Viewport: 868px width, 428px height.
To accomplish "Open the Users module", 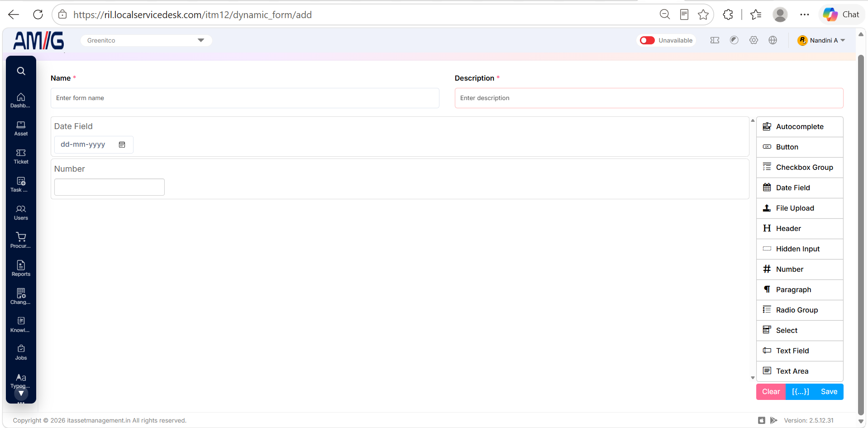I will coord(21,213).
